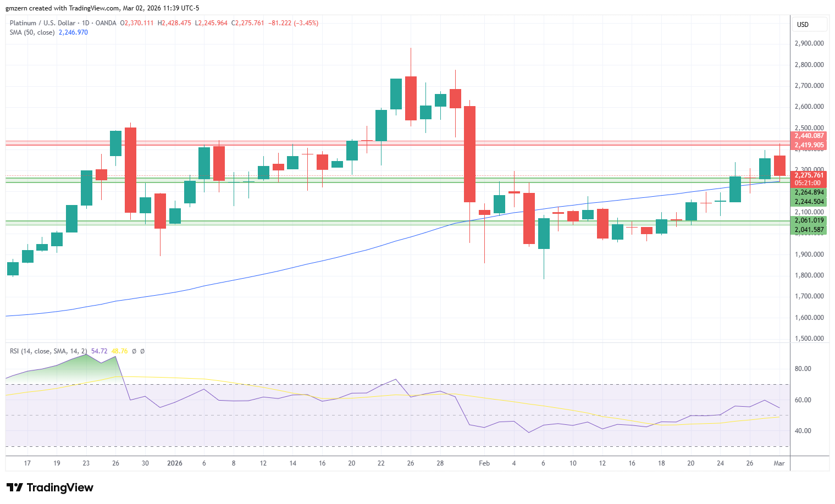The width and height of the screenshot is (835, 504).
Task: Click the 2,500.000 price axis tick
Action: 809,128
